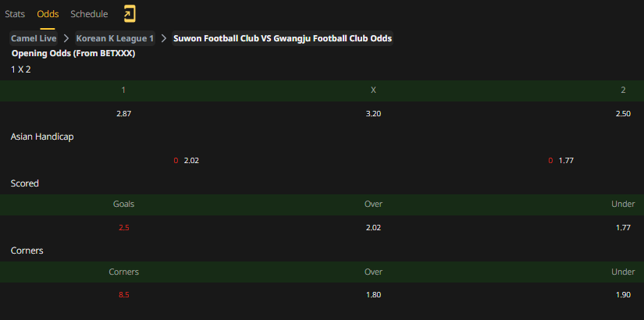Select the Odds tab

coord(48,14)
